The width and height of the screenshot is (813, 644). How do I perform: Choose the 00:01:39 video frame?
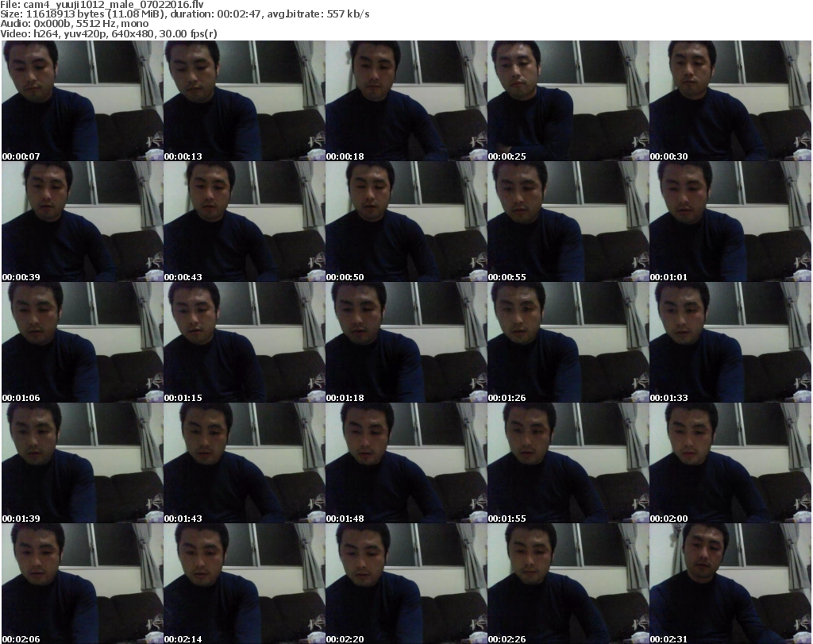[83, 463]
